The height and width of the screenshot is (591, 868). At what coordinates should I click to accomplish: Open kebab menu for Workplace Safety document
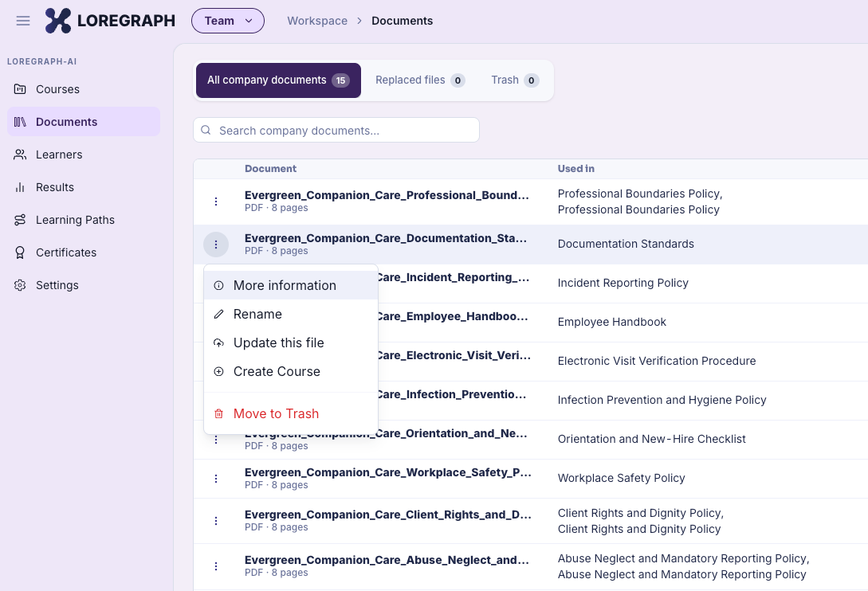click(216, 479)
